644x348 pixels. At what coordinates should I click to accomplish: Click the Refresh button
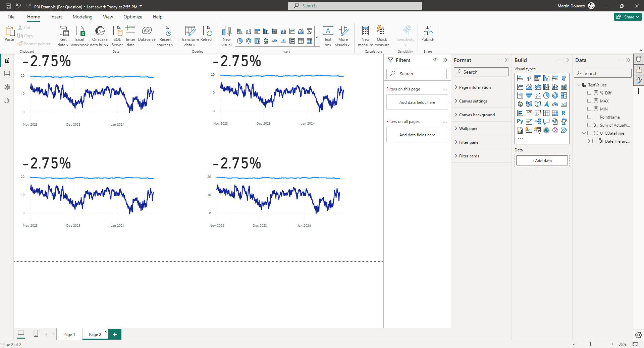(x=207, y=33)
